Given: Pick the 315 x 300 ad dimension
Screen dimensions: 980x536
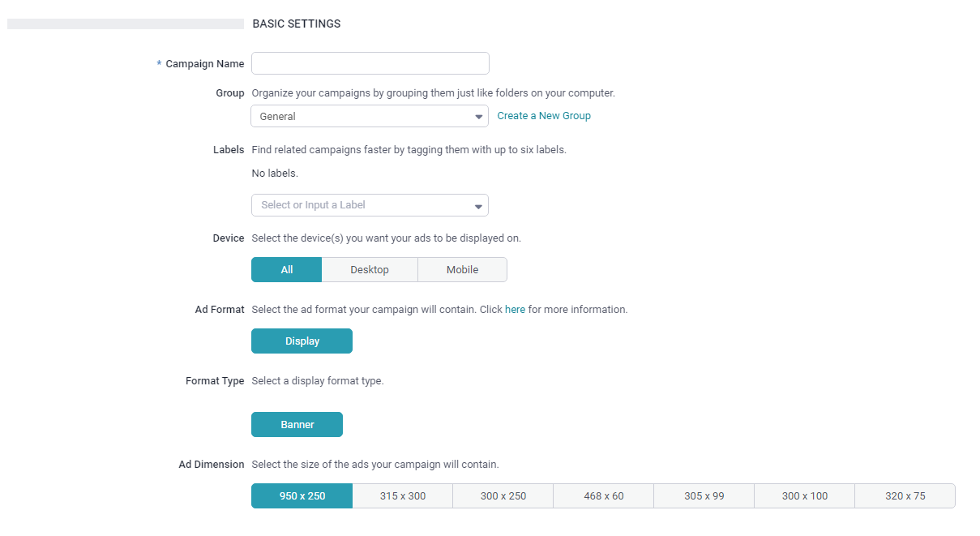Looking at the screenshot, I should (403, 496).
